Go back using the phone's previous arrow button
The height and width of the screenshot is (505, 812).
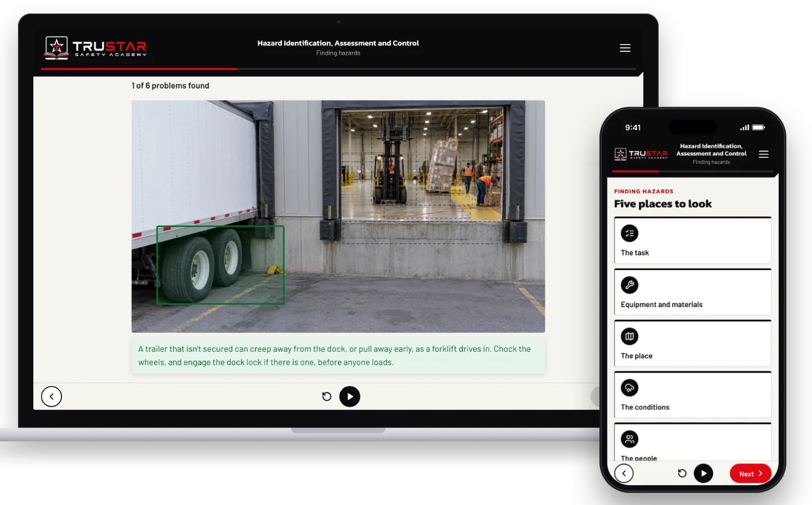[624, 473]
